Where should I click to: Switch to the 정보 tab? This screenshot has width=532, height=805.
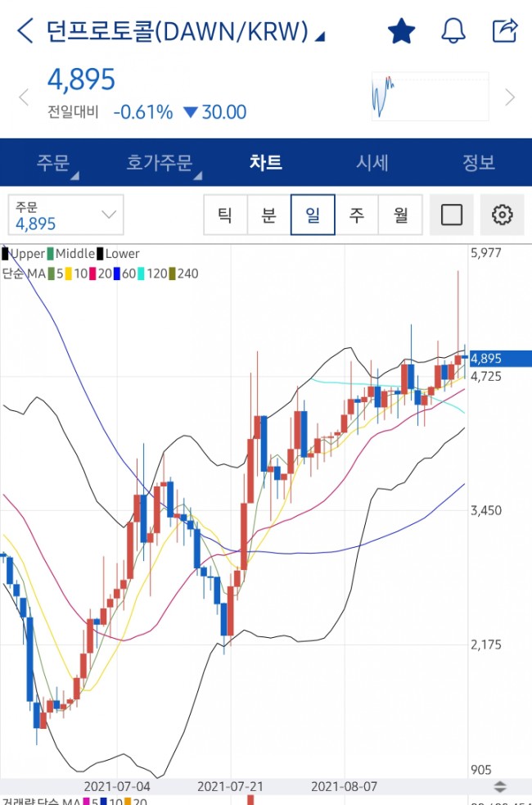pyautogui.click(x=478, y=162)
